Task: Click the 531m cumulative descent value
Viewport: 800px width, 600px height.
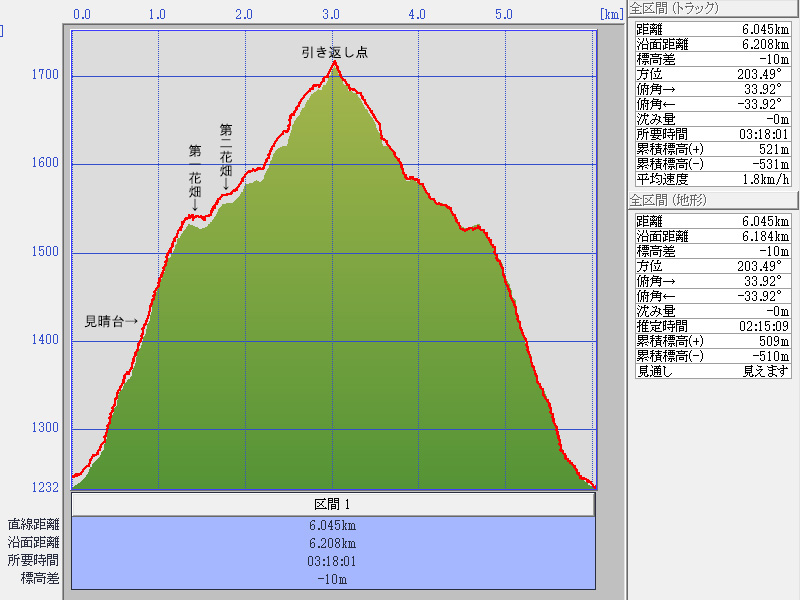Action: [x=770, y=164]
